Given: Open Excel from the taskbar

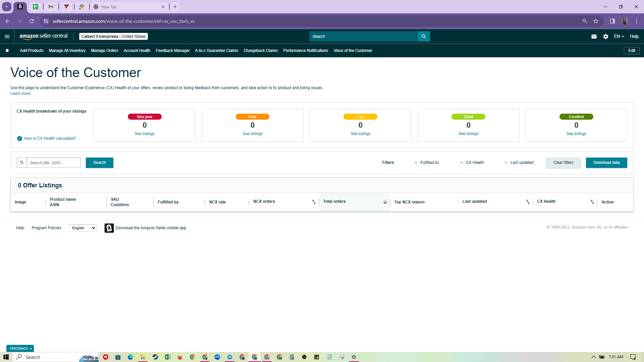Looking at the screenshot, I should [x=168, y=357].
